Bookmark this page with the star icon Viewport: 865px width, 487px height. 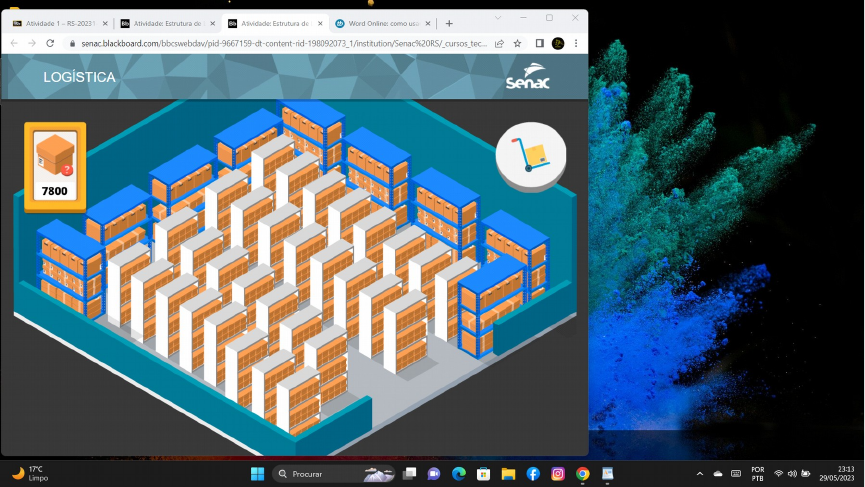click(517, 43)
